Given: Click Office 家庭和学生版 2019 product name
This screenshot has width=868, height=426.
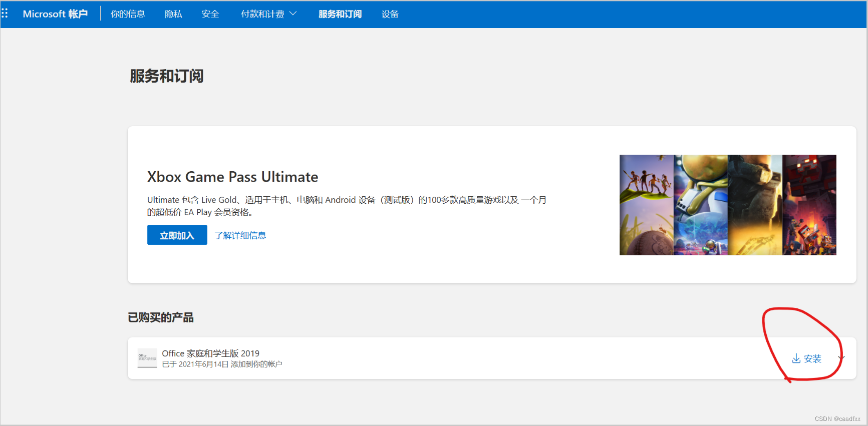Looking at the screenshot, I should (210, 353).
